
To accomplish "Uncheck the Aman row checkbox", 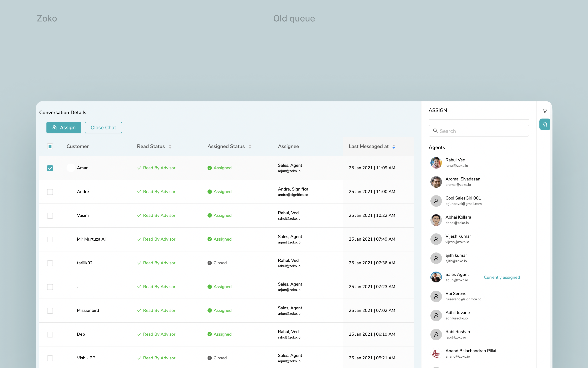I will click(x=50, y=168).
